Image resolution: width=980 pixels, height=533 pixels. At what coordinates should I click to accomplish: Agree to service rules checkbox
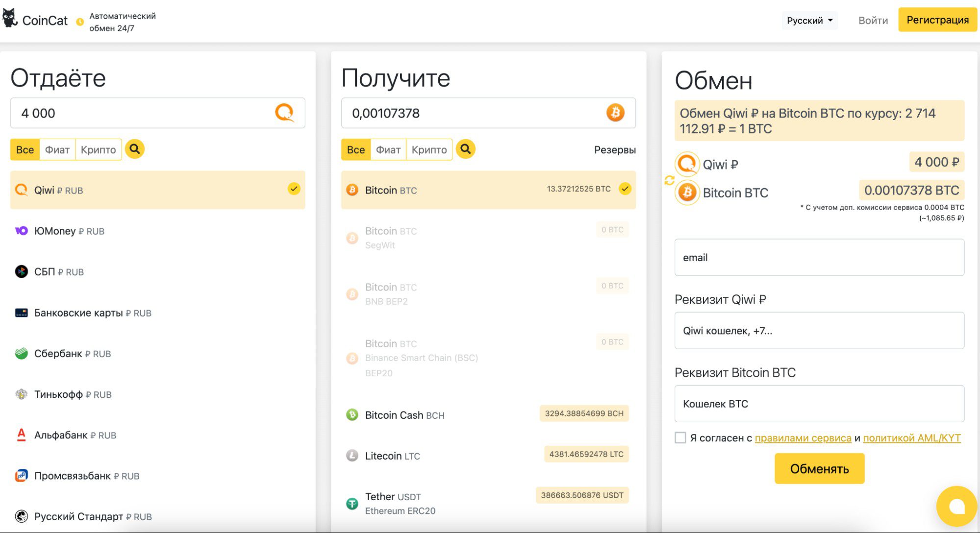coord(680,437)
